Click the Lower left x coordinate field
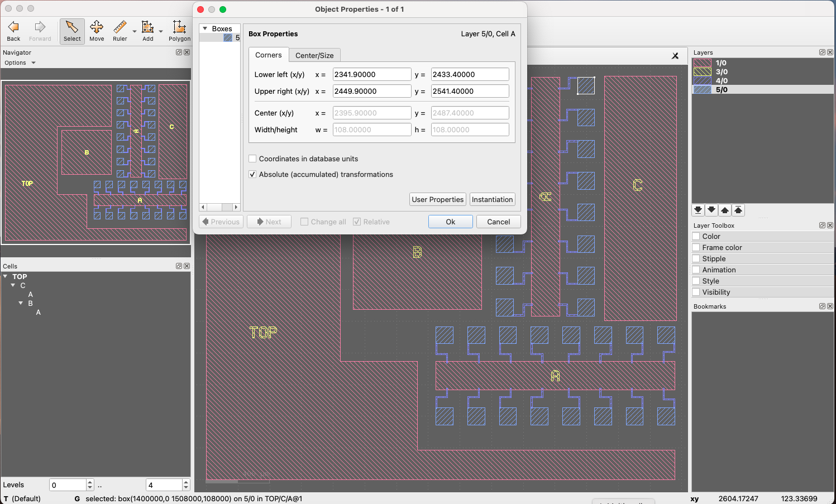 pos(371,75)
